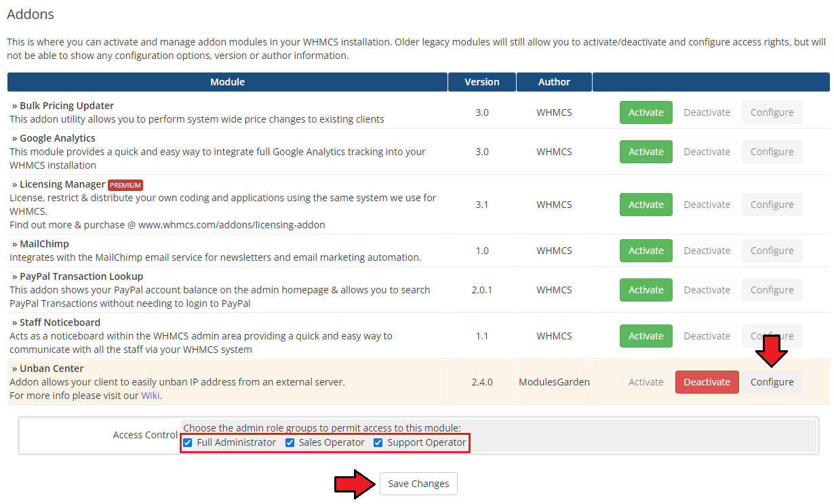834x504 pixels.
Task: Select the MailChimp module name
Action: point(44,244)
